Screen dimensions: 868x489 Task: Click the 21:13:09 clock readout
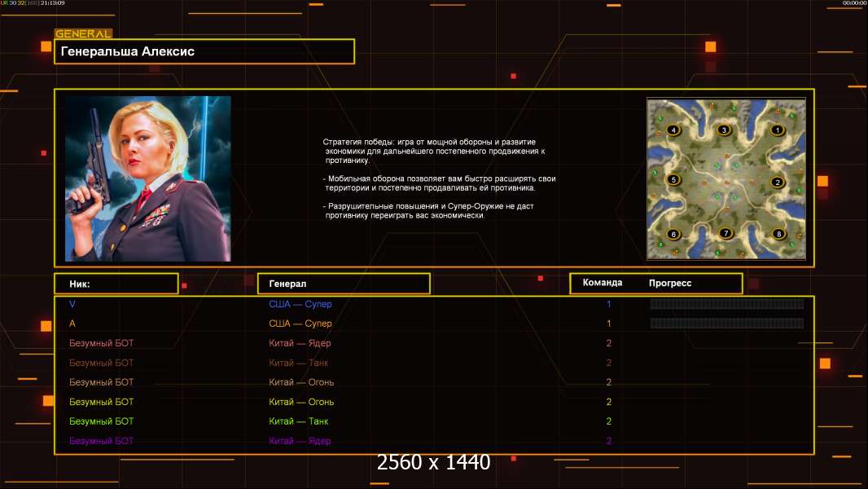tap(53, 2)
